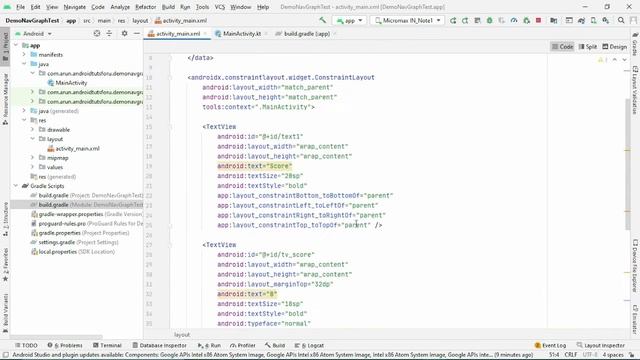Open the Layout Inspector

click(x=600, y=345)
